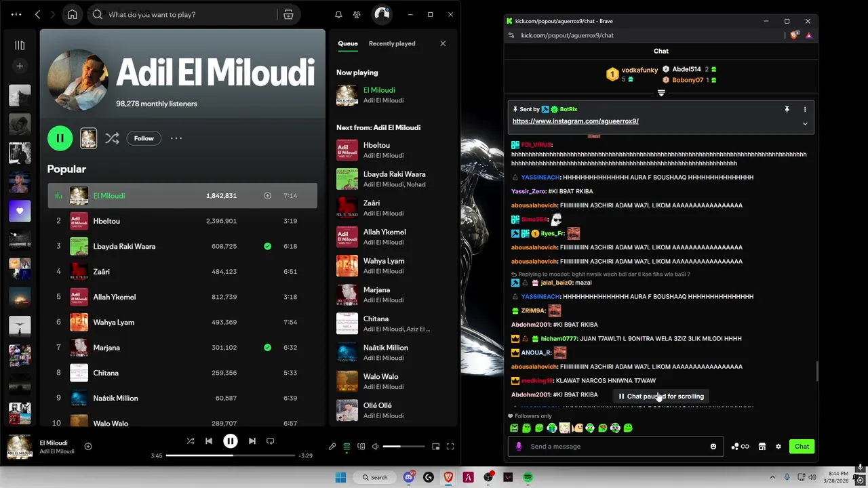
Task: Pause playback in bottom player bar
Action: tap(231, 441)
